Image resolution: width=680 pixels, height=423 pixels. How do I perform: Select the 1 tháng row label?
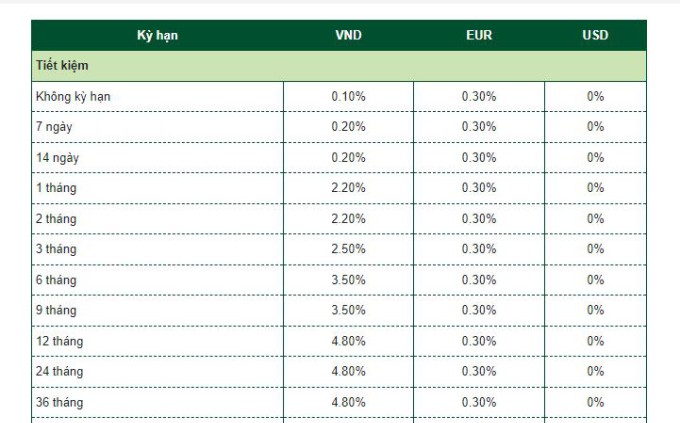pos(56,188)
